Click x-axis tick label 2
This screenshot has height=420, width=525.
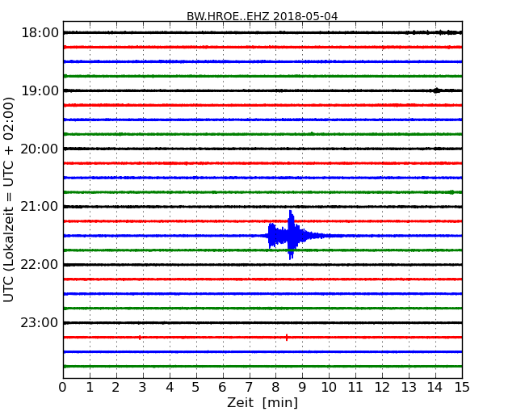click(116, 388)
